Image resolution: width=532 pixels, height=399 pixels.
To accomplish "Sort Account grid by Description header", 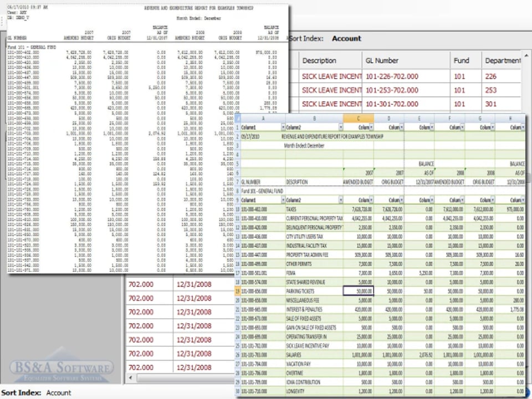I will [x=330, y=60].
